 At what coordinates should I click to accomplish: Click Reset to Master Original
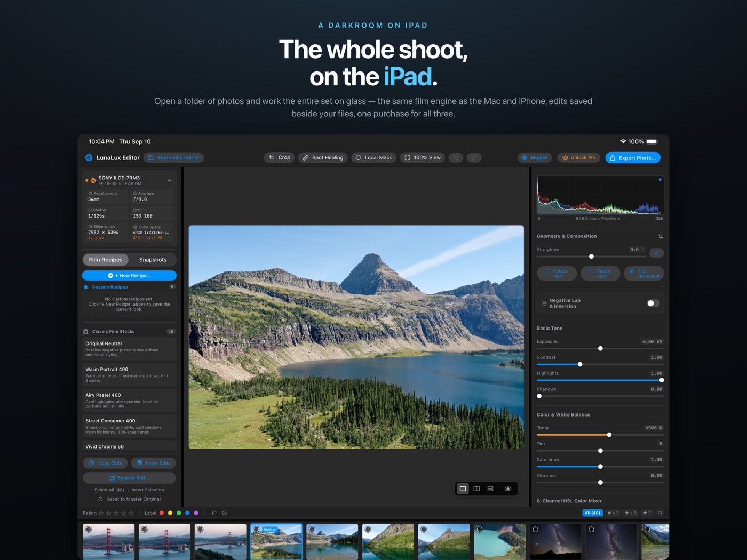129,499
